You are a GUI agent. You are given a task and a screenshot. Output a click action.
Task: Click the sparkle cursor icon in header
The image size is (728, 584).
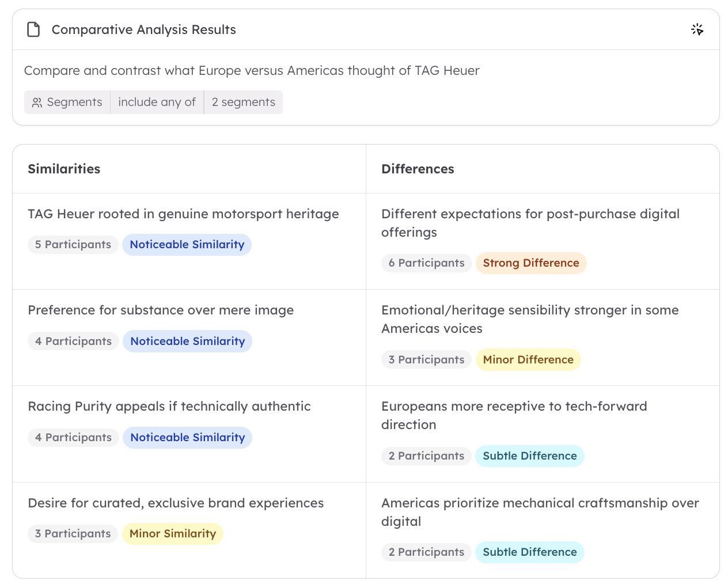[697, 29]
